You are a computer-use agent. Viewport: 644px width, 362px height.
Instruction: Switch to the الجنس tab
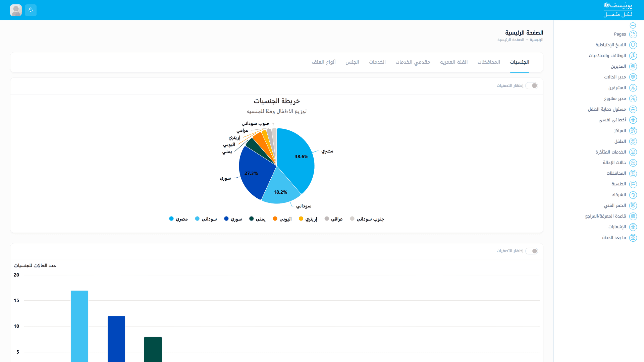point(353,62)
